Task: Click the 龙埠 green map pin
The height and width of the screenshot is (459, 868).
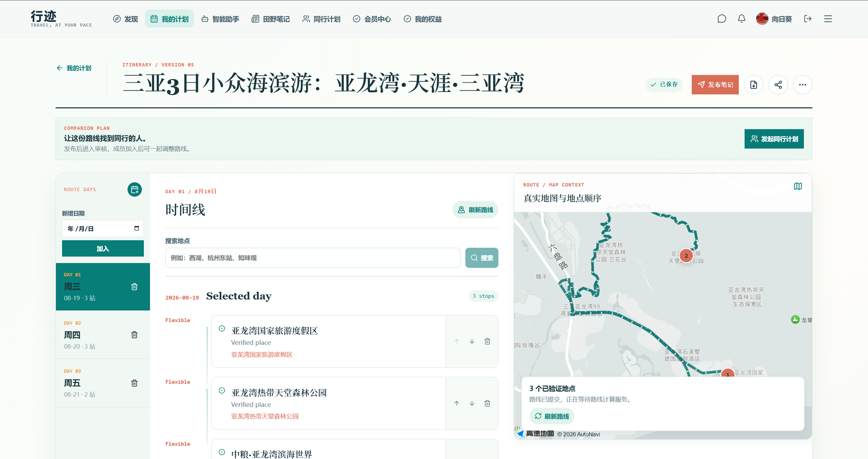Action: tap(795, 319)
